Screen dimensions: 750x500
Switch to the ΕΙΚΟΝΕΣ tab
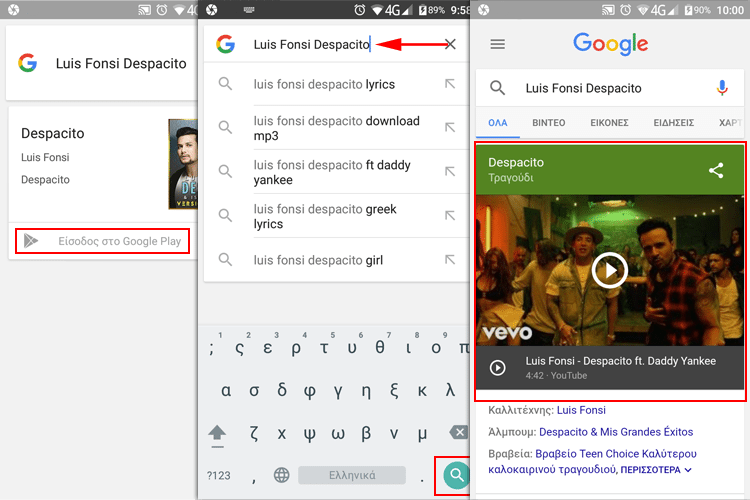(x=609, y=123)
